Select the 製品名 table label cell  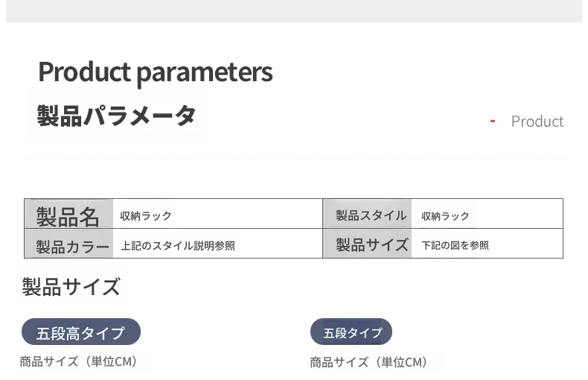(68, 215)
